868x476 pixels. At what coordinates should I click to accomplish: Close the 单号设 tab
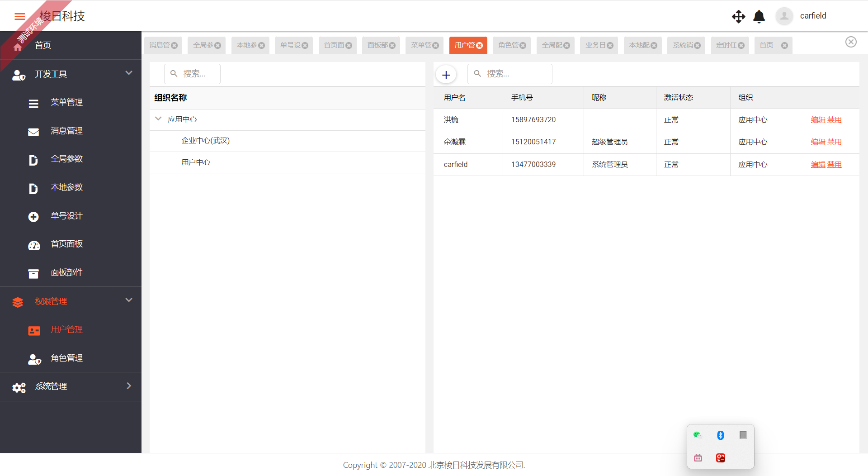coord(305,45)
